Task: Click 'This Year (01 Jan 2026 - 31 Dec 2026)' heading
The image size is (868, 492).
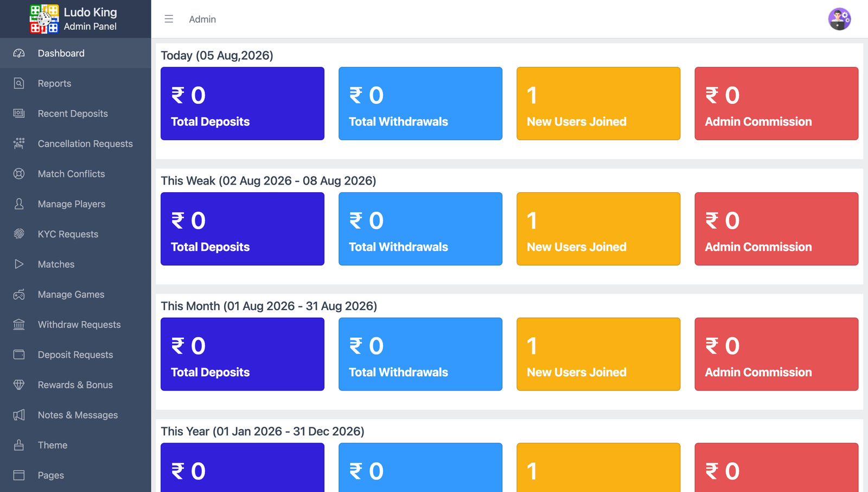Action: pyautogui.click(x=263, y=432)
